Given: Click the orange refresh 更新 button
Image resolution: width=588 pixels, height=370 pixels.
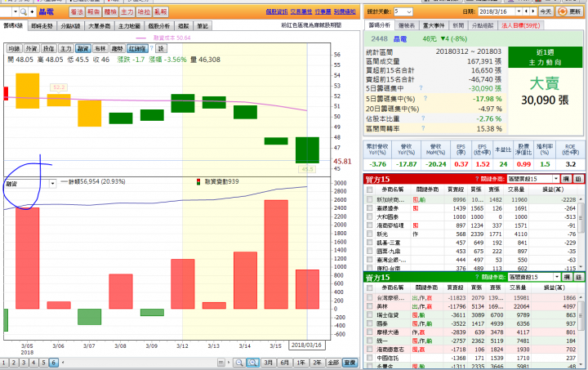Looking at the screenshot, I should (570, 11).
